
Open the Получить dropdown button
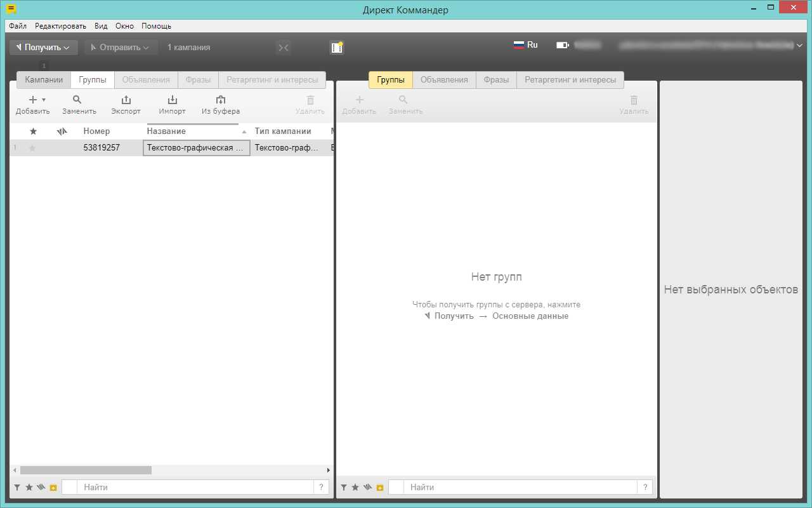[43, 48]
